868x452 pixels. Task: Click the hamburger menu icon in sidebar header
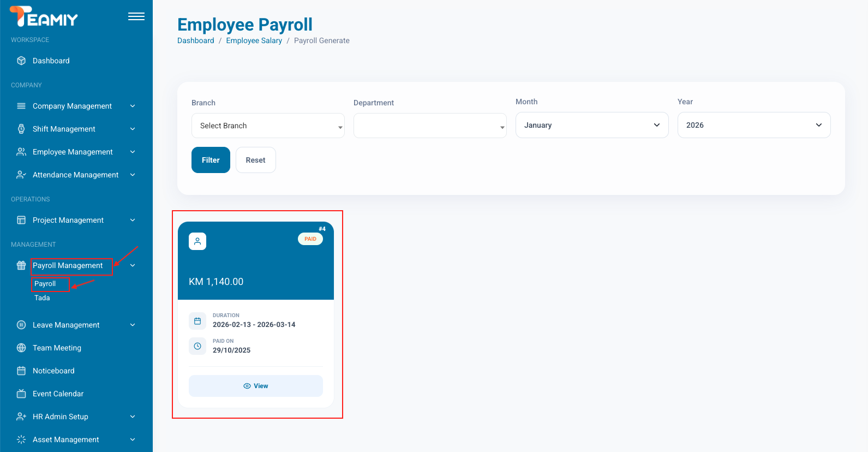[136, 16]
